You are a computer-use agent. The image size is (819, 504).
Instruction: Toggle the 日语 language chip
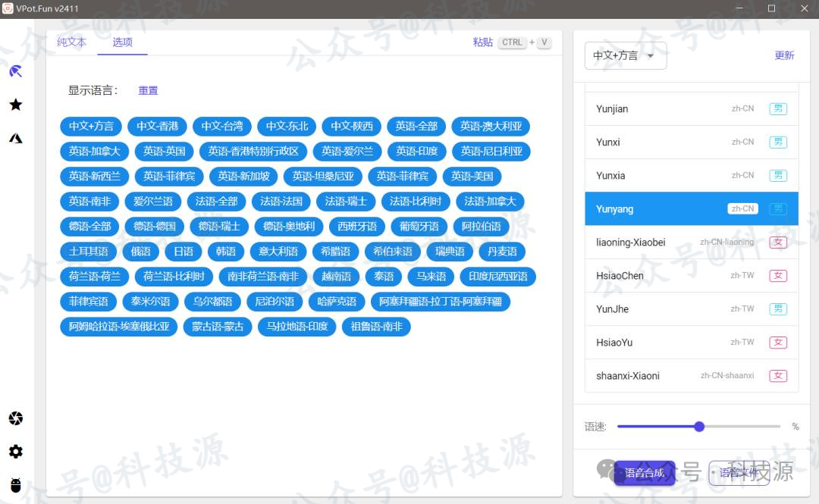pos(184,252)
